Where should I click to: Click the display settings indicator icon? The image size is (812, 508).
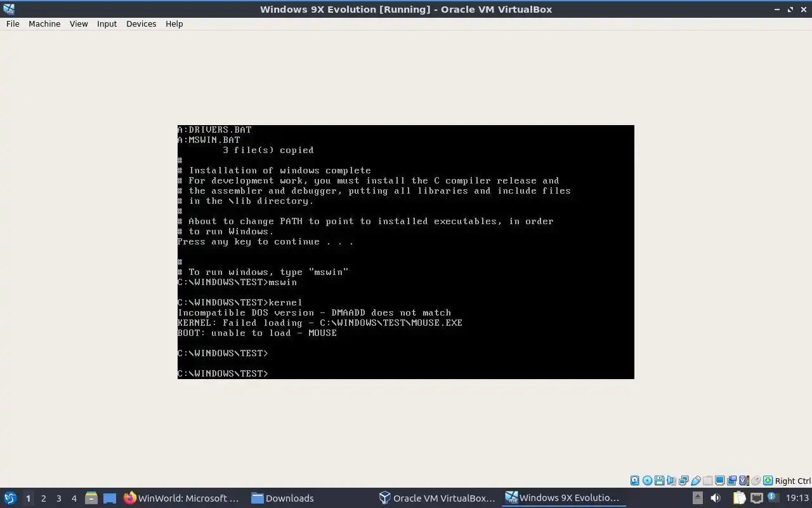tap(719, 481)
